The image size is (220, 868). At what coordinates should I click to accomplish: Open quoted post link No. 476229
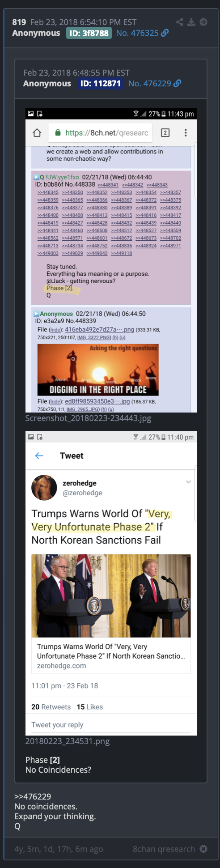point(150,84)
